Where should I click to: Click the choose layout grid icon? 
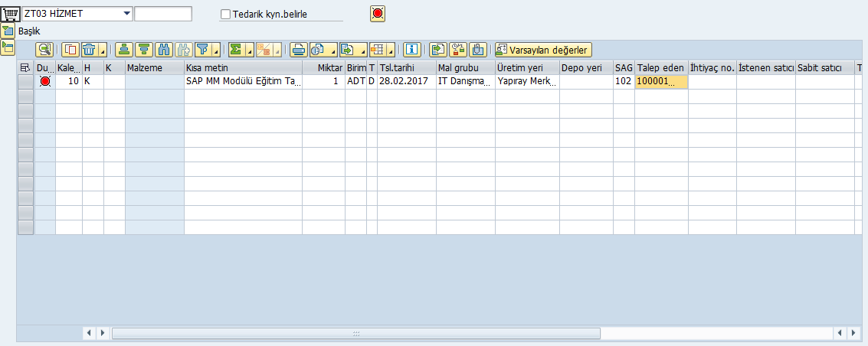[x=378, y=50]
